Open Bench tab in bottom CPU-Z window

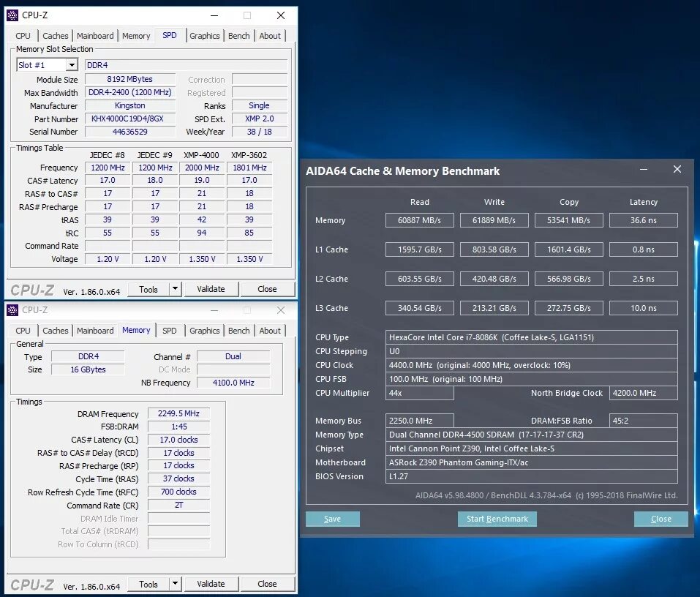click(239, 331)
